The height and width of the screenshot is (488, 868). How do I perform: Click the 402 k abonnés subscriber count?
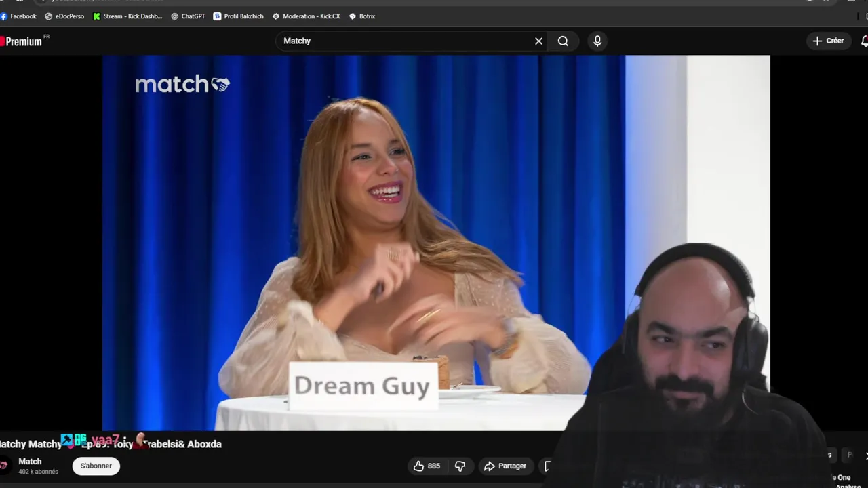[x=38, y=472]
